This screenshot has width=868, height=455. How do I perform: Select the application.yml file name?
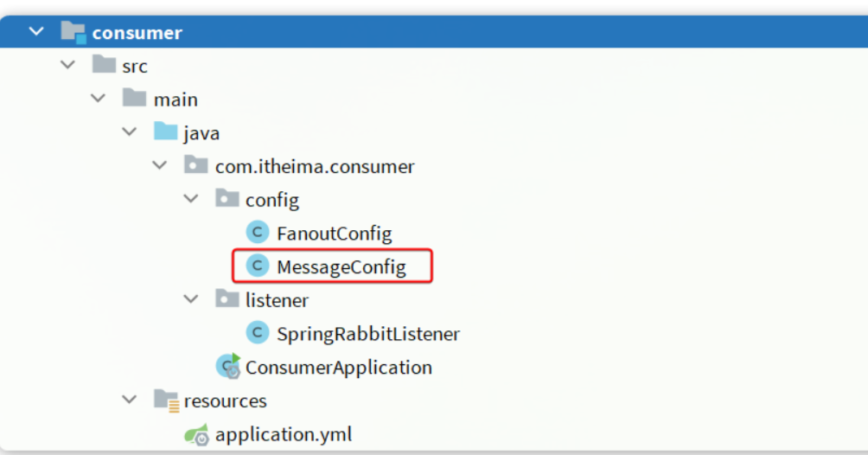coord(283,434)
